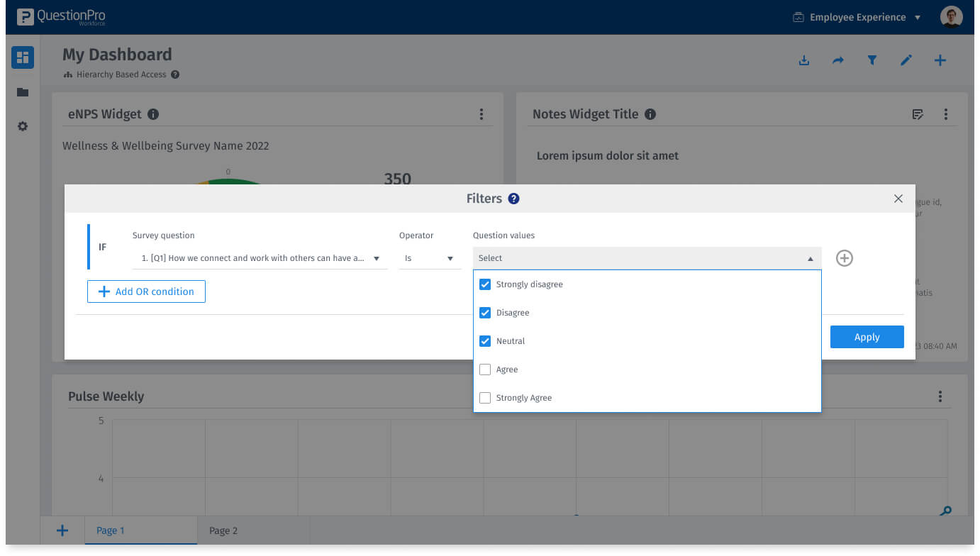
Task: Open the Pulse Weekly widget options menu
Action: [x=940, y=396]
